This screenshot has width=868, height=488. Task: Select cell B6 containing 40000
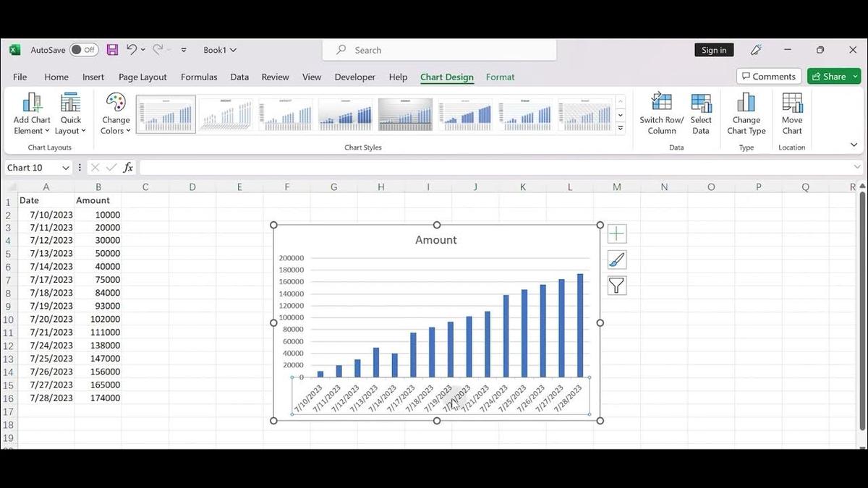click(98, 266)
